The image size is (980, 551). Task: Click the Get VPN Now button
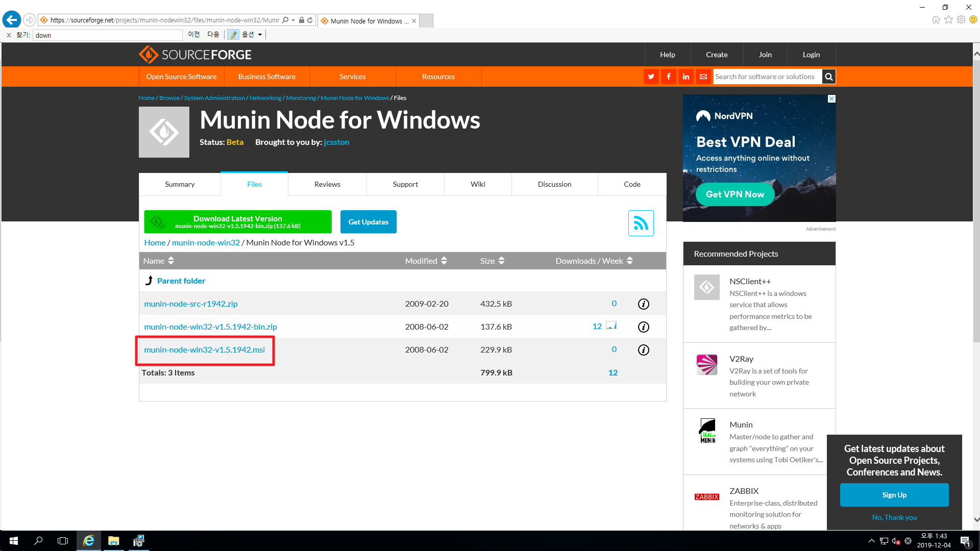(x=735, y=194)
